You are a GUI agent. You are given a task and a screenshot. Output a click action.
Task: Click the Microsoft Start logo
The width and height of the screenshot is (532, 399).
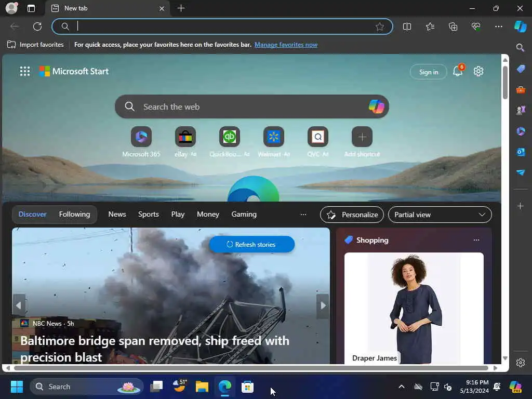74,71
